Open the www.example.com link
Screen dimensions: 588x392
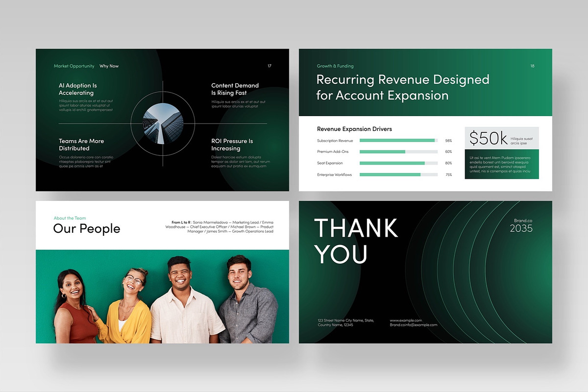click(406, 320)
